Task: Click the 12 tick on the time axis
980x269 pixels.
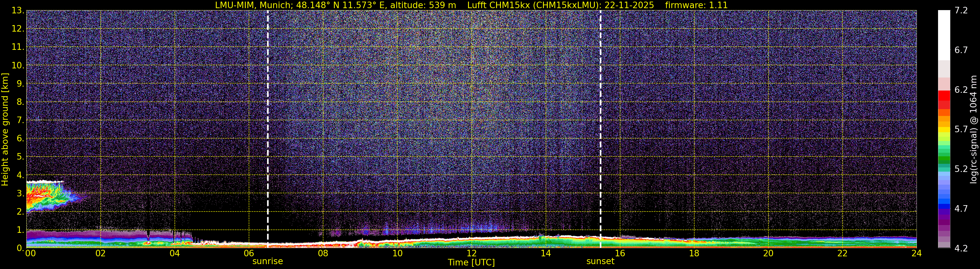Action: click(x=471, y=253)
